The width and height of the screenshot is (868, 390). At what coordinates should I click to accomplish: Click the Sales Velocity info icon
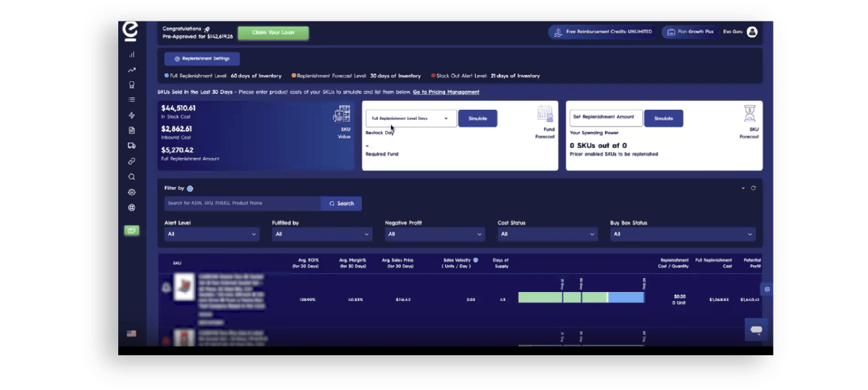coord(476,260)
